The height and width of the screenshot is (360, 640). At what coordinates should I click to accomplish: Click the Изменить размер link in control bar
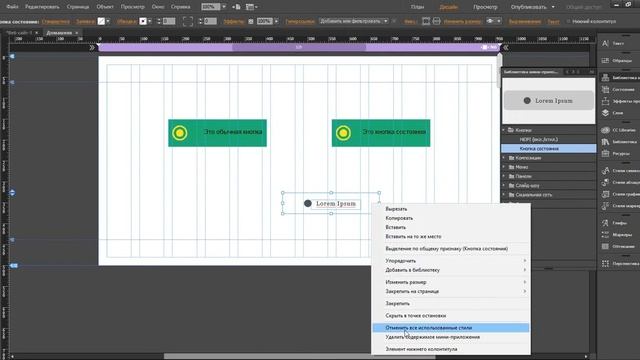[462, 21]
